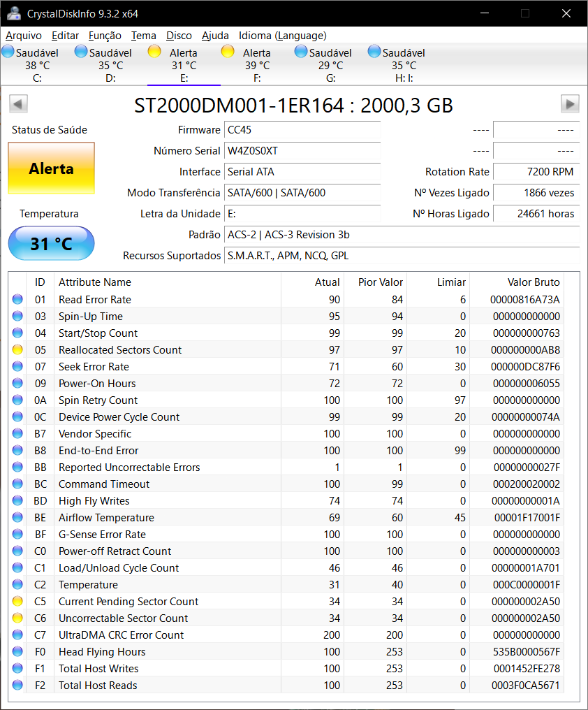The image size is (588, 710).
Task: Click the power-on hours field 24661 horas
Action: coord(536,214)
